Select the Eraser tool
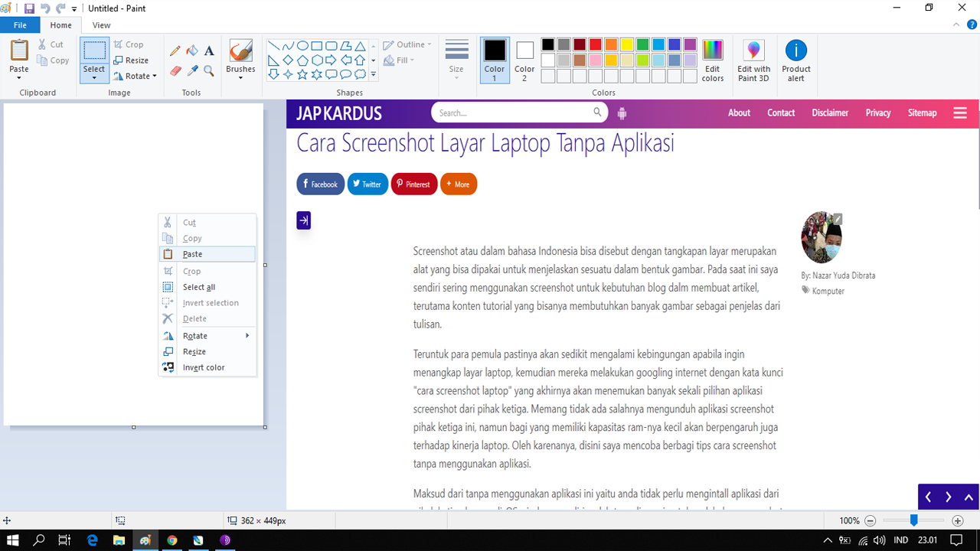 (x=175, y=71)
